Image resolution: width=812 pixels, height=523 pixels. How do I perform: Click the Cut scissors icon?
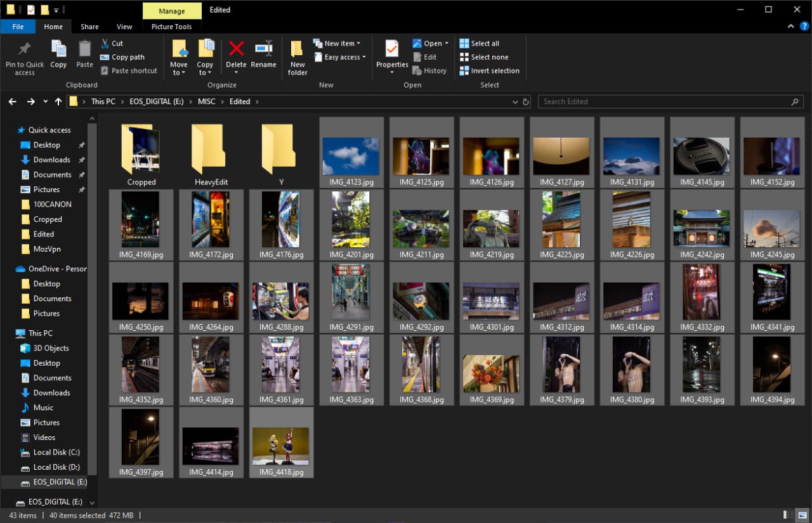(x=105, y=43)
